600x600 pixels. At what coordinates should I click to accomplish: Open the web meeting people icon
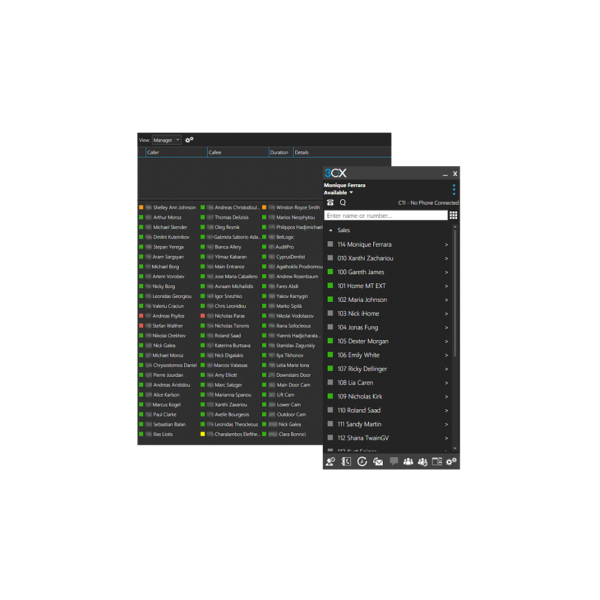(x=422, y=462)
